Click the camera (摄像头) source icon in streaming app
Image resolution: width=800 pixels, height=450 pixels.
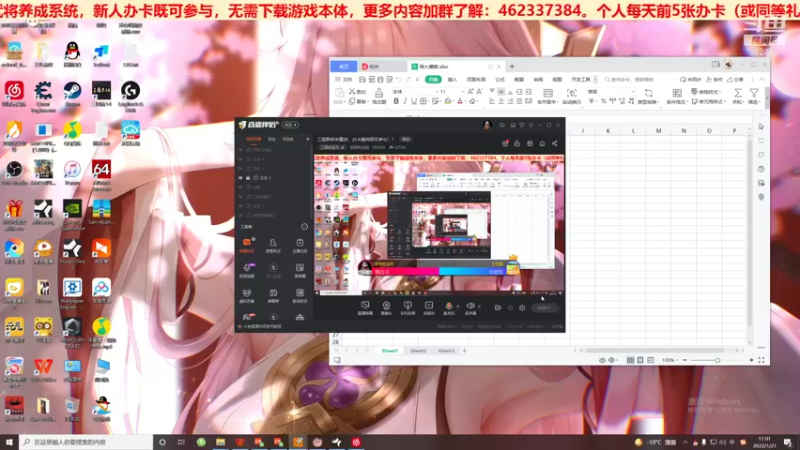pyautogui.click(x=386, y=308)
